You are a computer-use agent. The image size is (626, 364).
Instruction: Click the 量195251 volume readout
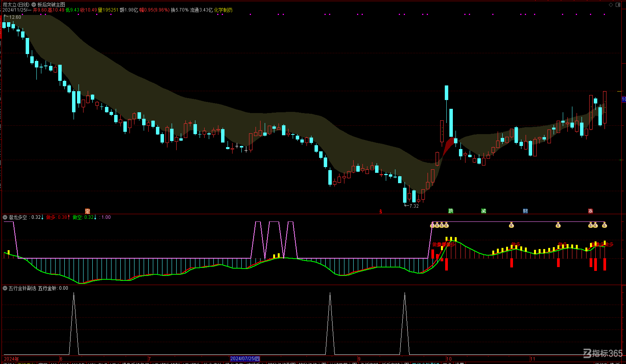click(108, 10)
